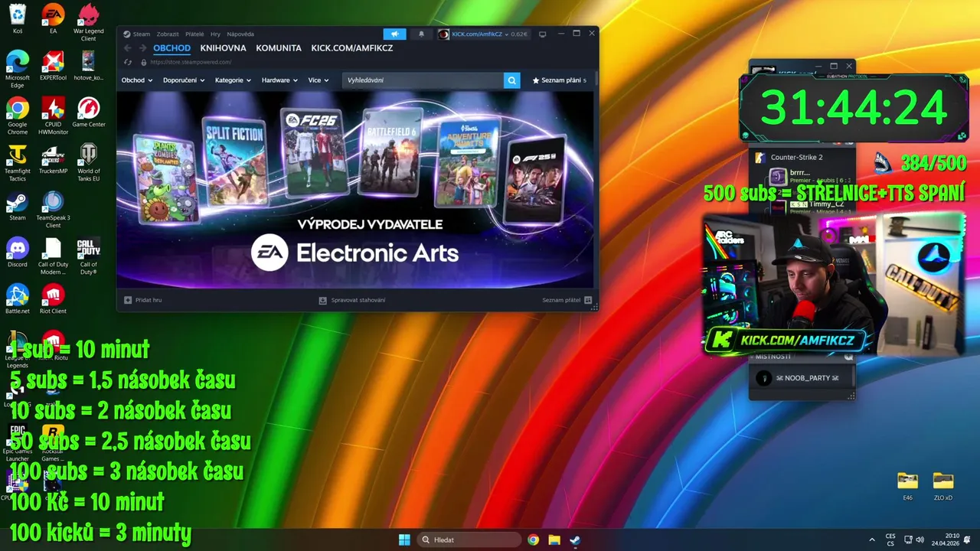Open the CPUID HWMonitor desktop icon
Image resolution: width=980 pixels, height=551 pixels.
click(53, 116)
